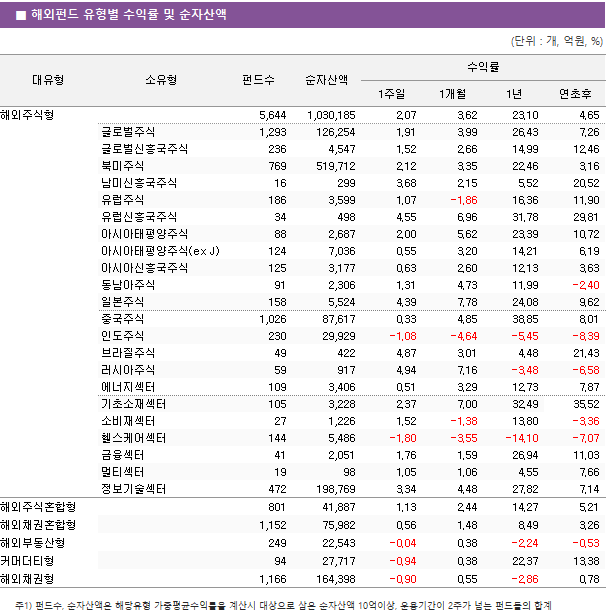
Task: Select the 1개월 column header
Action: [x=452, y=94]
